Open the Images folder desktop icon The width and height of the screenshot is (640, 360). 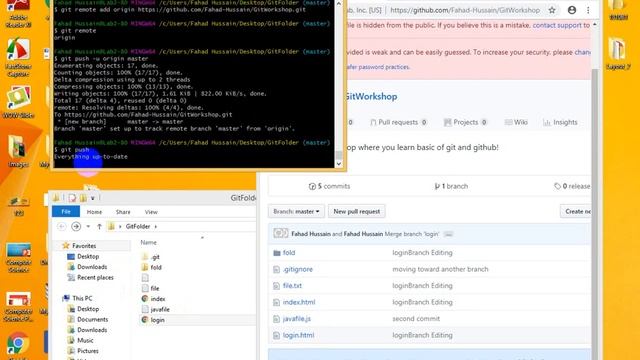pyautogui.click(x=18, y=151)
